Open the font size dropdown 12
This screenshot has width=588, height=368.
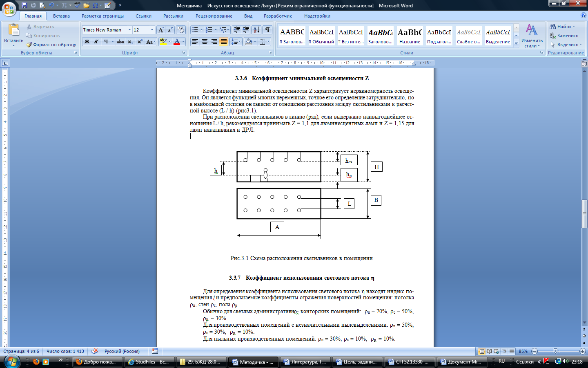coord(152,30)
